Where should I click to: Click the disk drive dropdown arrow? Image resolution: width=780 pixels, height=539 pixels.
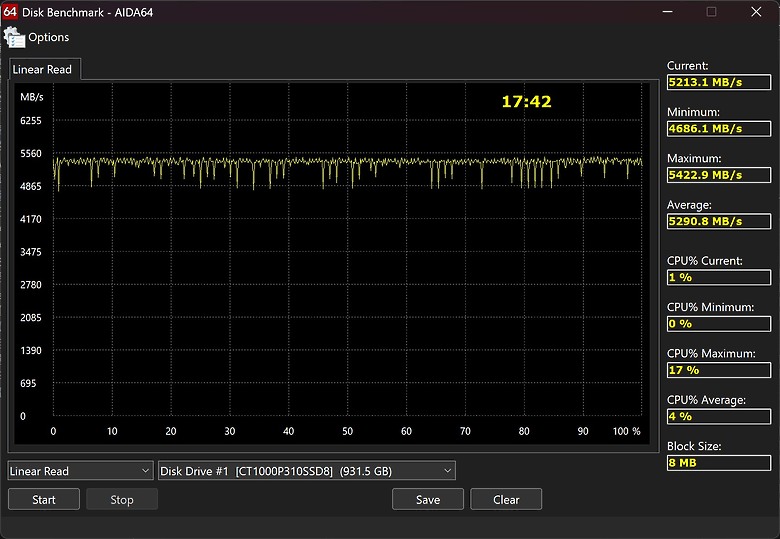pyautogui.click(x=447, y=471)
